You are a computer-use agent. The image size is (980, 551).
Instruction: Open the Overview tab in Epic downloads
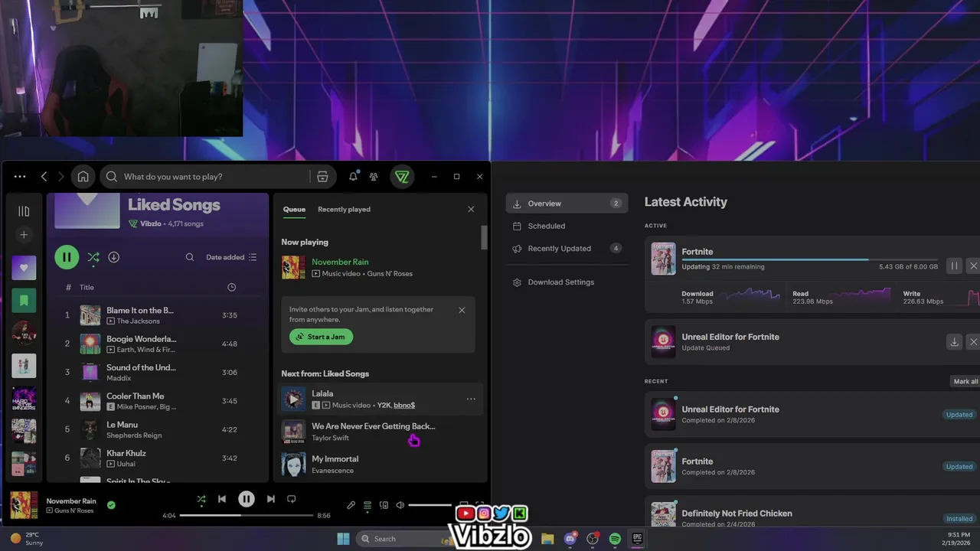pyautogui.click(x=567, y=204)
